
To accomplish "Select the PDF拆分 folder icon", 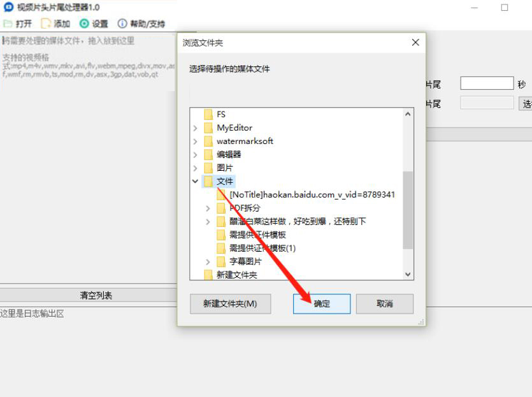I will (x=221, y=208).
